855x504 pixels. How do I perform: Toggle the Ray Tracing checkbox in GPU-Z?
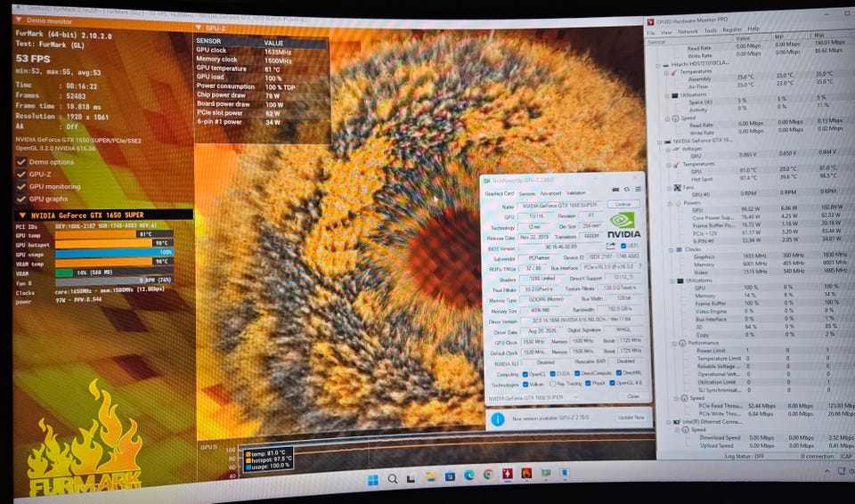[552, 384]
